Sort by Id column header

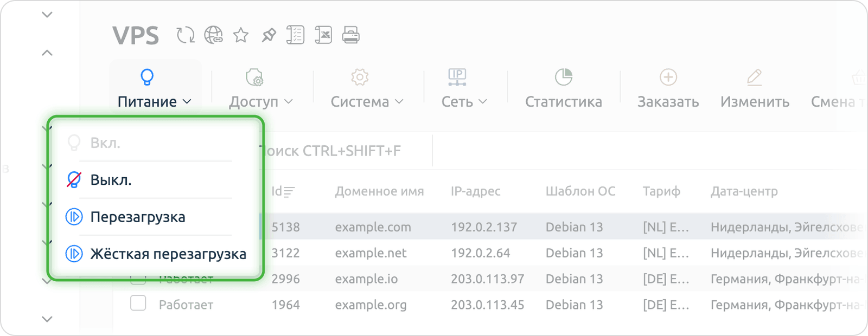point(283,191)
